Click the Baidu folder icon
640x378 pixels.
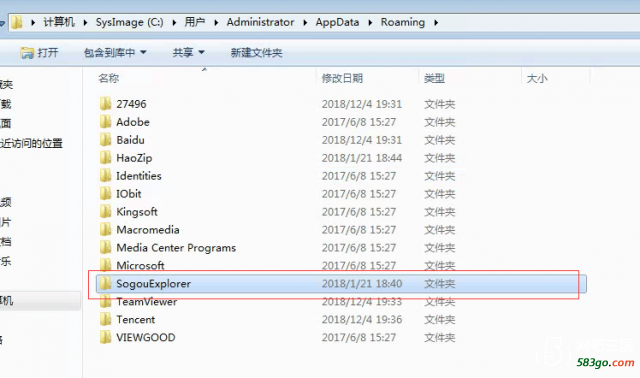pyautogui.click(x=105, y=140)
